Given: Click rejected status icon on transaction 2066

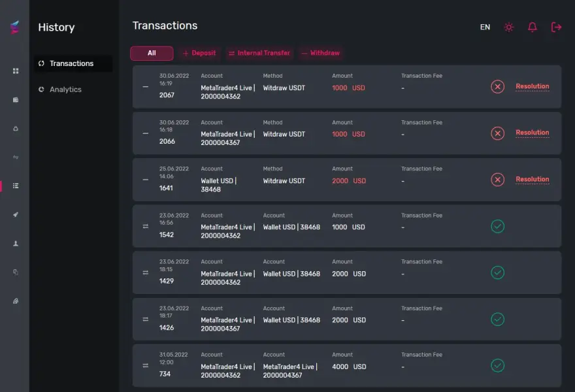Looking at the screenshot, I should (x=497, y=133).
